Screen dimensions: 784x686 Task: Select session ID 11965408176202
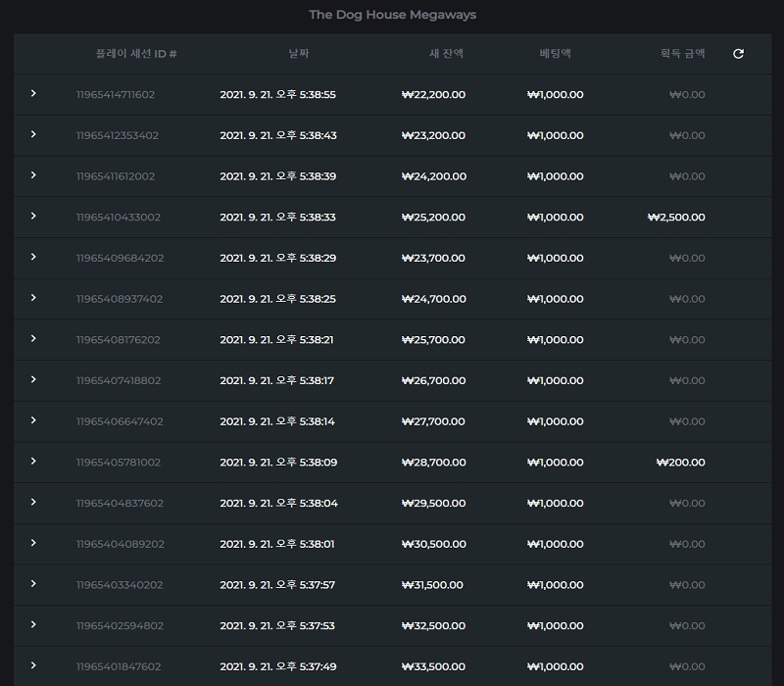coord(118,340)
